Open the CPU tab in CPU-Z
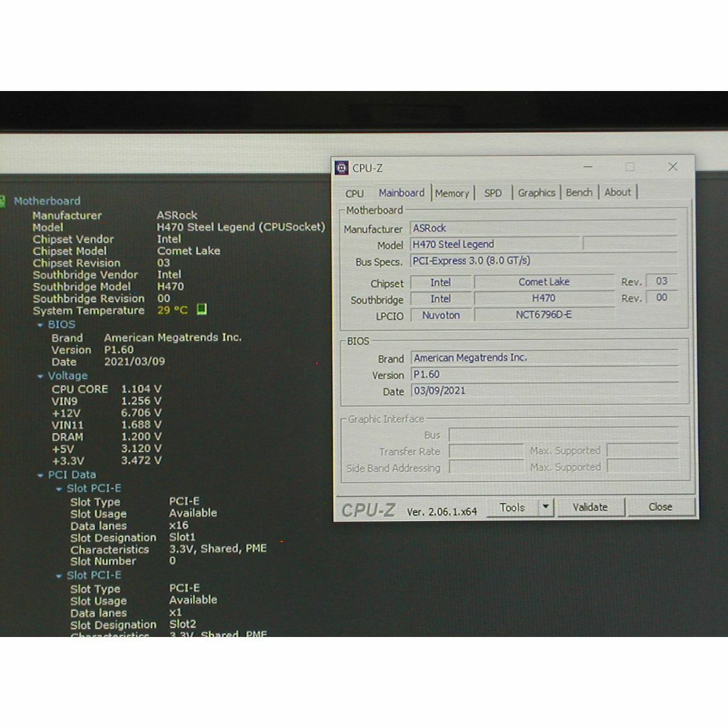728x728 pixels. click(x=355, y=193)
